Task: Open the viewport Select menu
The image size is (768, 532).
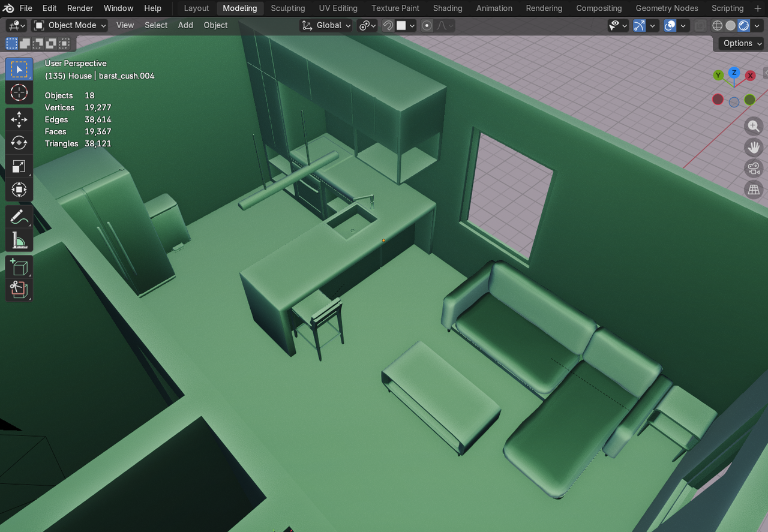Action: pyautogui.click(x=156, y=25)
